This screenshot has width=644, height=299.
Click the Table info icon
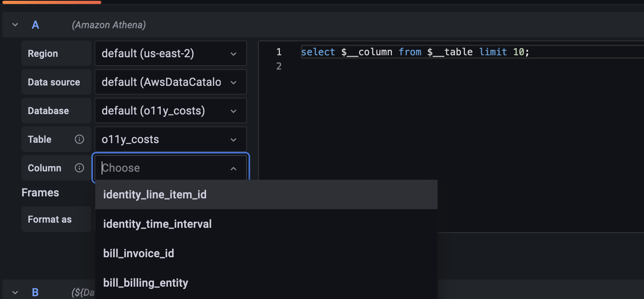pos(79,139)
